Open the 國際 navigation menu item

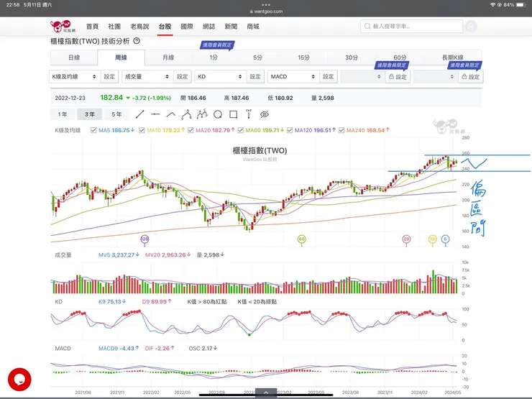[x=187, y=27]
